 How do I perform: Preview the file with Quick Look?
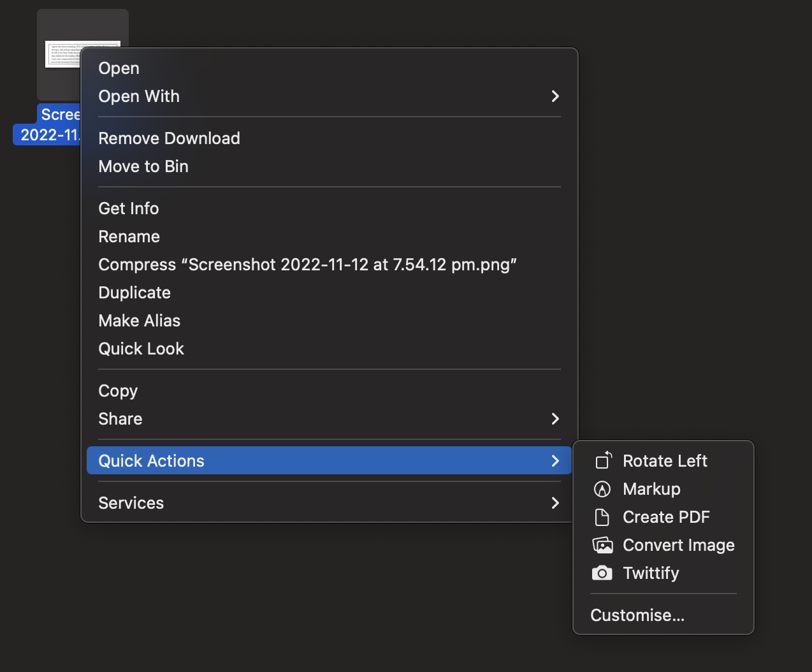pyautogui.click(x=141, y=348)
